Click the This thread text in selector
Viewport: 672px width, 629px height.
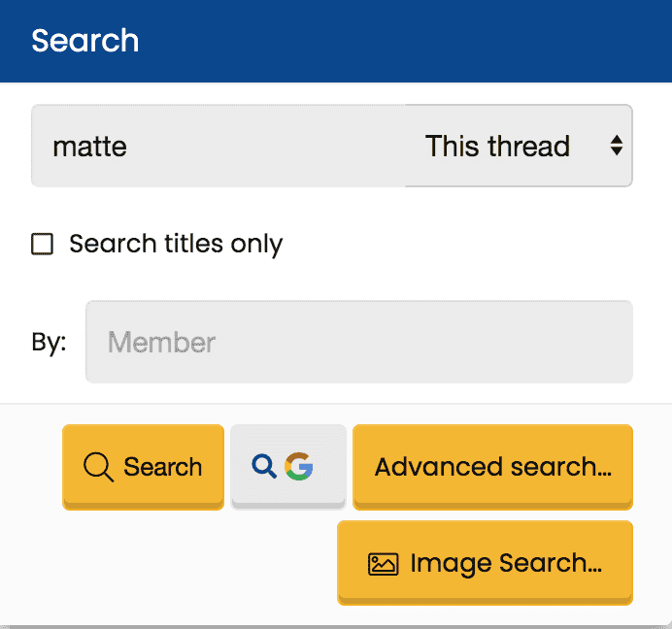click(x=497, y=147)
